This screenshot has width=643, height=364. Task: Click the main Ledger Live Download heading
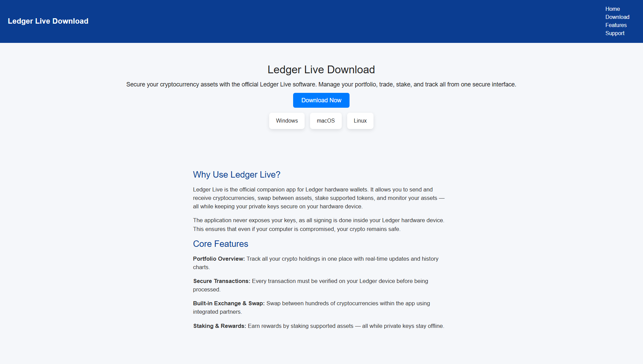click(x=321, y=70)
